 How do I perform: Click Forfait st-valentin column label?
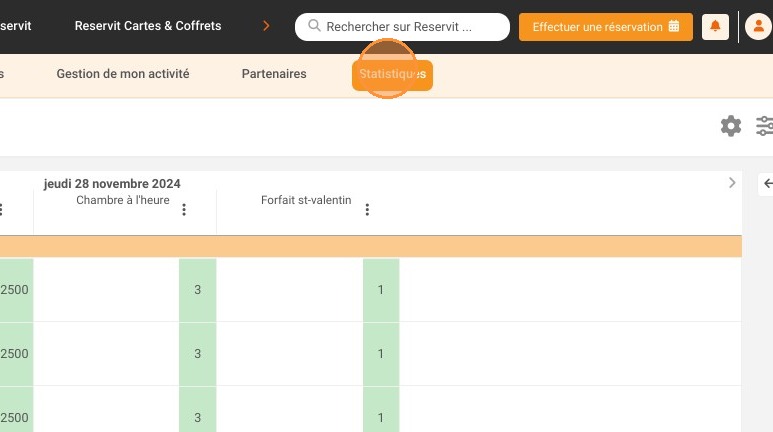click(x=306, y=200)
